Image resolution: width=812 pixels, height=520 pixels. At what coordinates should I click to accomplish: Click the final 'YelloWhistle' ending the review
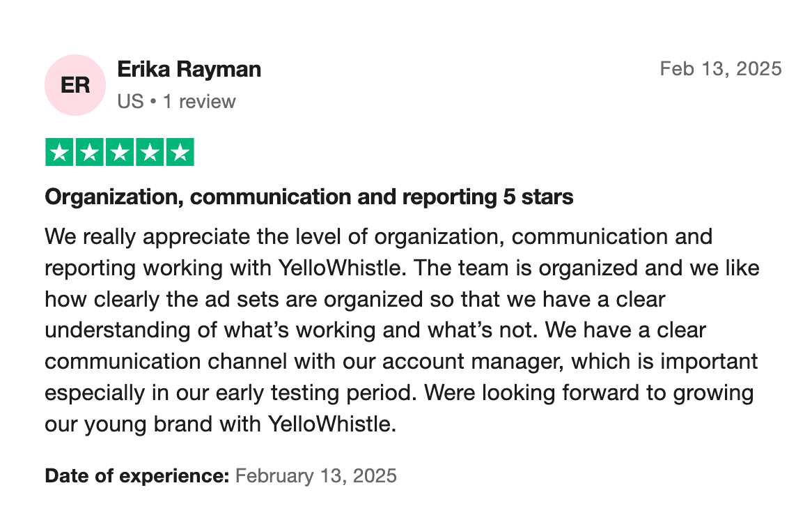pyautogui.click(x=331, y=424)
